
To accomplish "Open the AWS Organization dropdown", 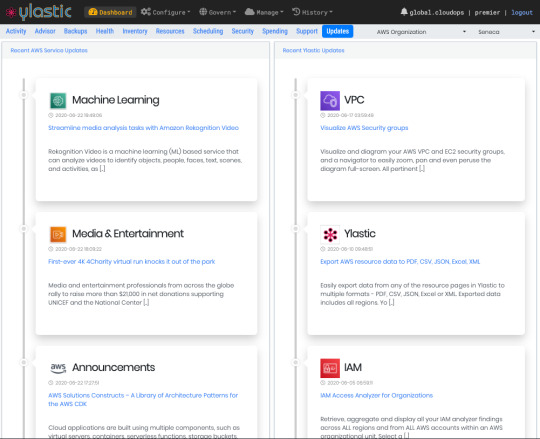I will [421, 32].
